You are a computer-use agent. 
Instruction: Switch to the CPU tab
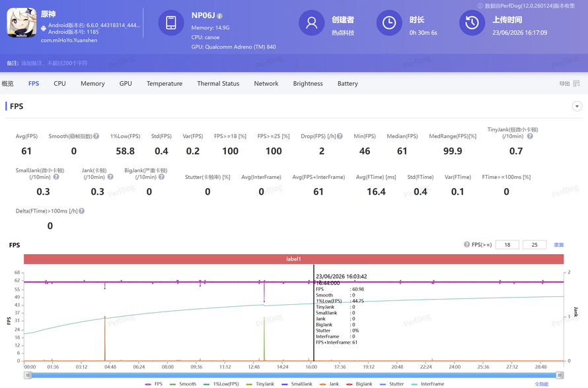pyautogui.click(x=59, y=84)
